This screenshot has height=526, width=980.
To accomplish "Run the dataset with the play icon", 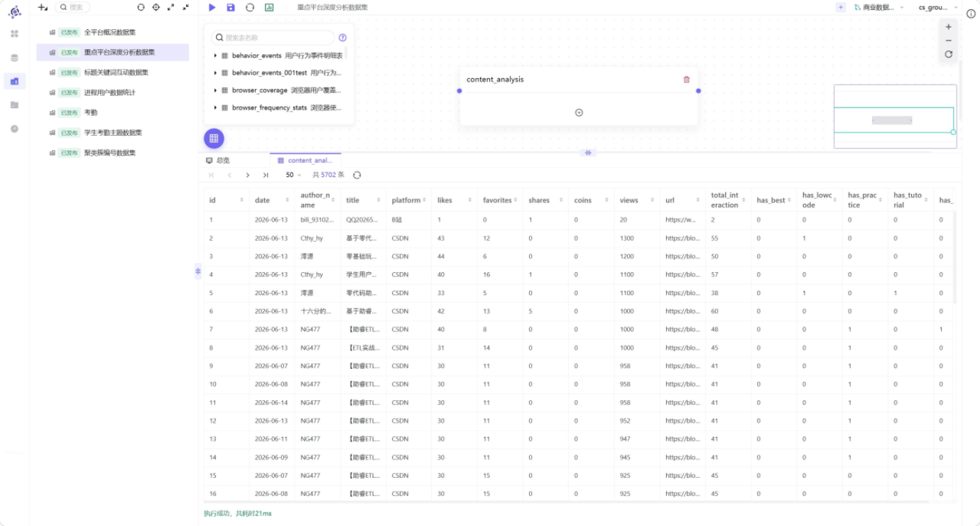I will [x=212, y=7].
